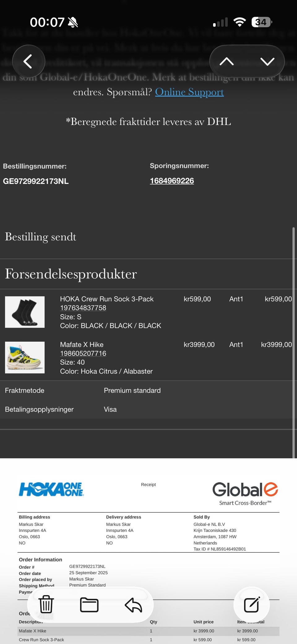Move email using folder icon
297x644 pixels.
(x=89, y=604)
